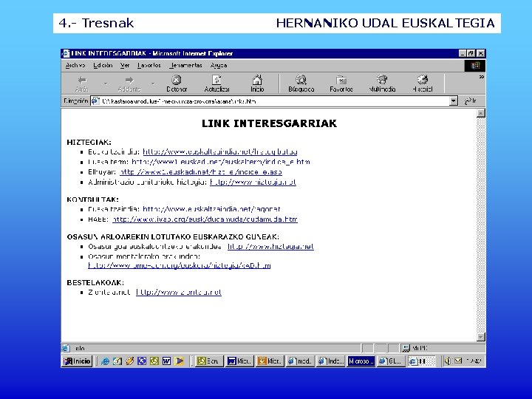
Task: Open the Favoritos menu in menu bar
Action: (x=149, y=66)
